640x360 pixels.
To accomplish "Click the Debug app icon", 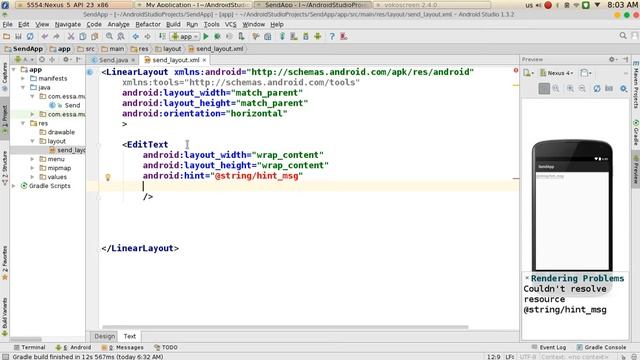I will point(218,36).
